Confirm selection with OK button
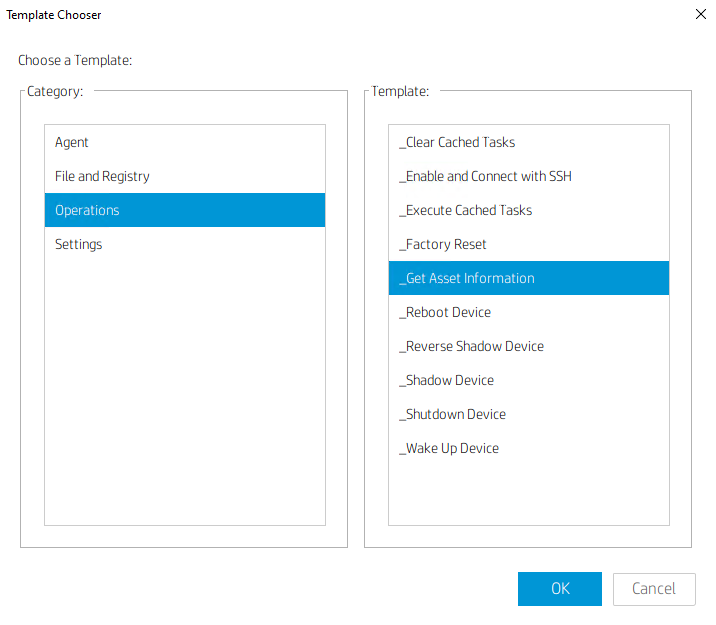The height and width of the screenshot is (625, 716). pos(560,589)
